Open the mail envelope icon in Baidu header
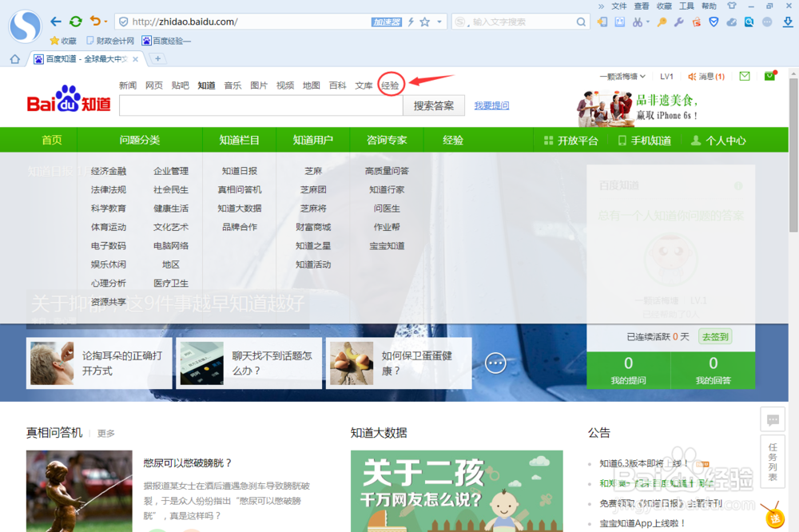The width and height of the screenshot is (799, 532). tap(745, 77)
